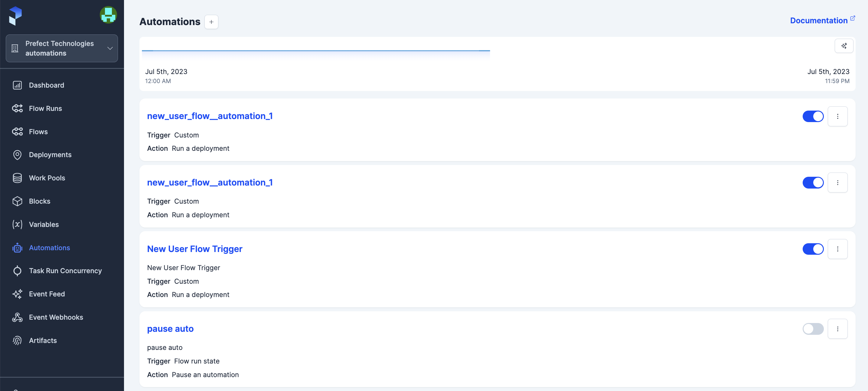868x391 pixels.
Task: Open options menu for first new_user_flow__automation_1
Action: coord(837,116)
